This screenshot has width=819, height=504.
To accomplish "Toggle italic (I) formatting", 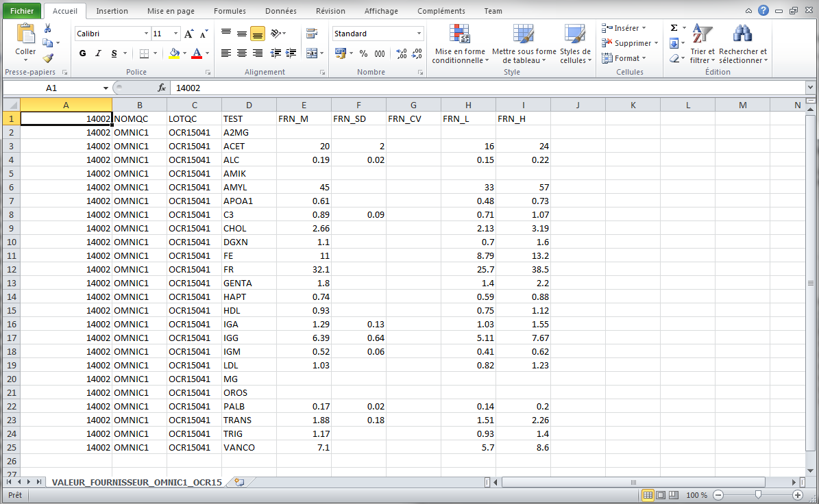I will click(98, 53).
